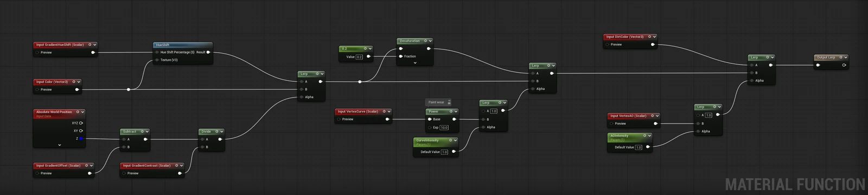Image resolution: width=868 pixels, height=195 pixels.
Task: Click the Fraction input pin on Desaturation
Action: (x=401, y=56)
